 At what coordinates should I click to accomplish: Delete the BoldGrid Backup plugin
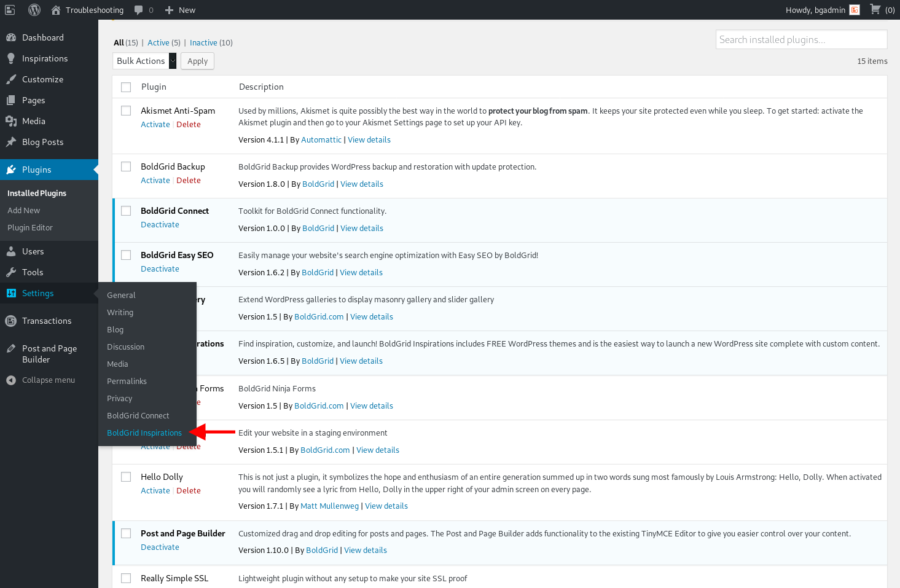(189, 180)
